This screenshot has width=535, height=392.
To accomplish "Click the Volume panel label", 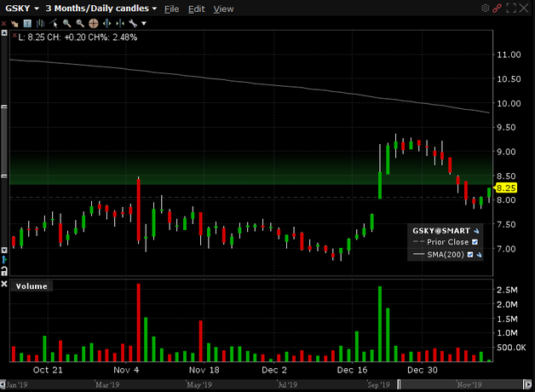I will [32, 286].
